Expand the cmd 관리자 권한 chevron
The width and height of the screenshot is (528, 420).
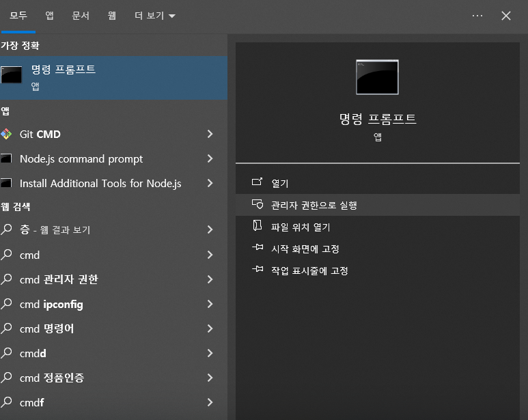210,279
